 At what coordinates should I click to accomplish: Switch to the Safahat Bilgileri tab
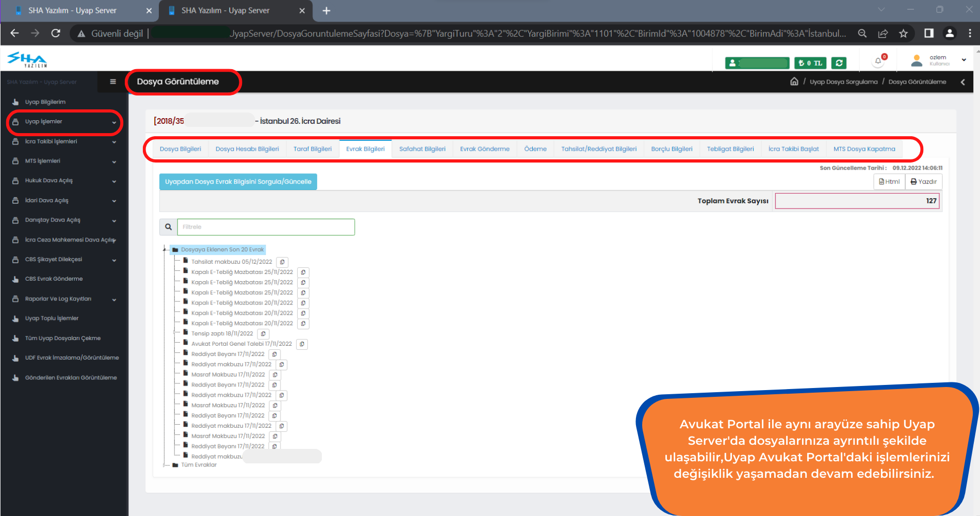tap(422, 149)
